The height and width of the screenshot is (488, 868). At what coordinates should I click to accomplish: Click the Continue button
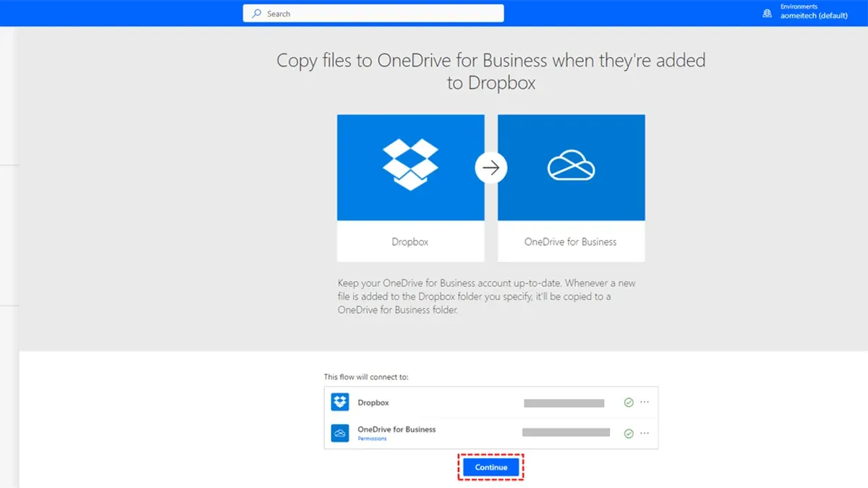tap(491, 467)
